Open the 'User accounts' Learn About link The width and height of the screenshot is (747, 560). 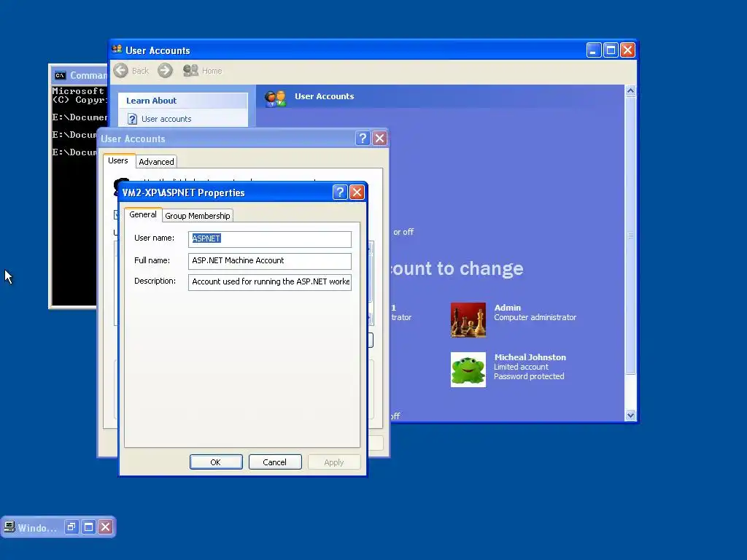[166, 119]
